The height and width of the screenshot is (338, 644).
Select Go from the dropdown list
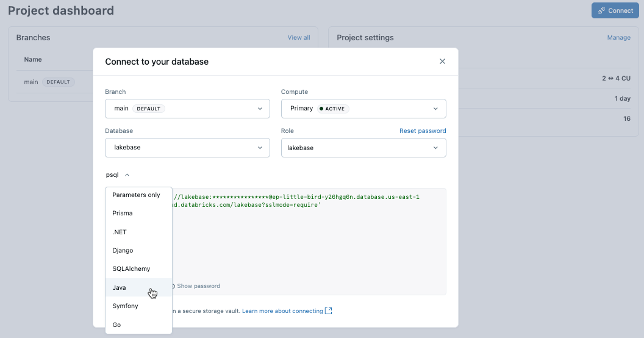pyautogui.click(x=116, y=325)
